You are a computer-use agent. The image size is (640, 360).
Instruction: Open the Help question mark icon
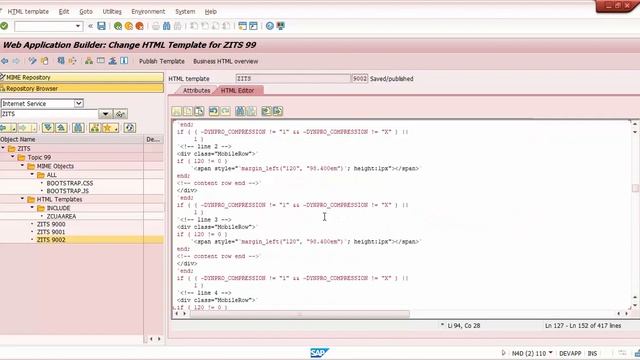click(x=269, y=26)
